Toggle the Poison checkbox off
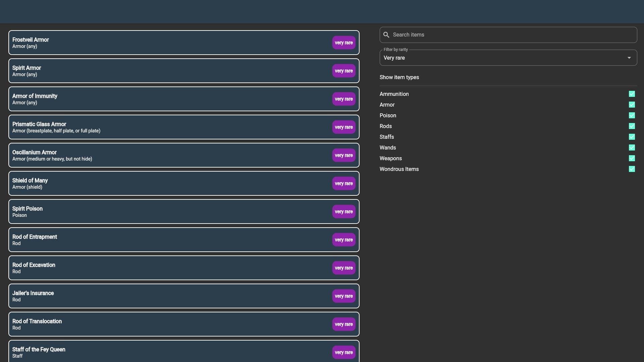 tap(632, 116)
